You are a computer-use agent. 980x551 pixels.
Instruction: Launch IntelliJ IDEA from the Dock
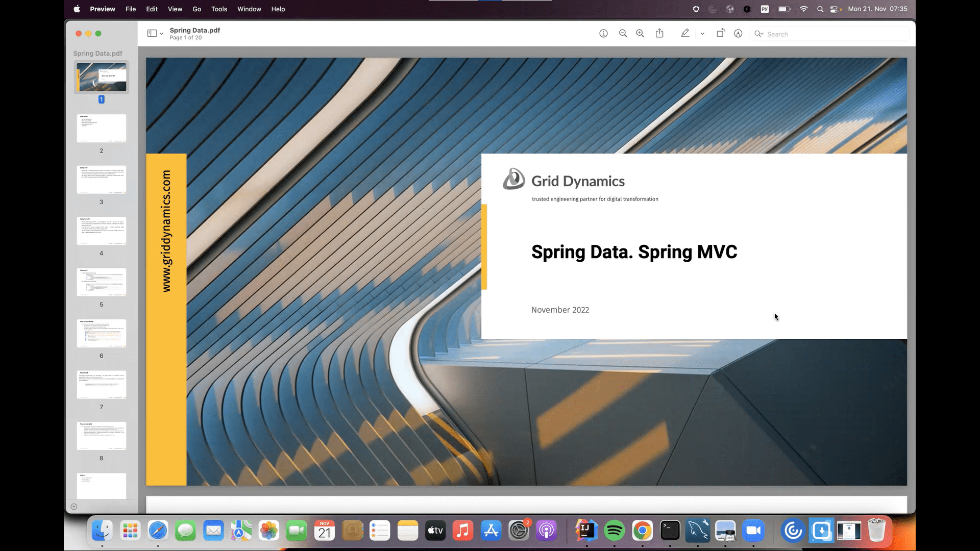click(586, 531)
